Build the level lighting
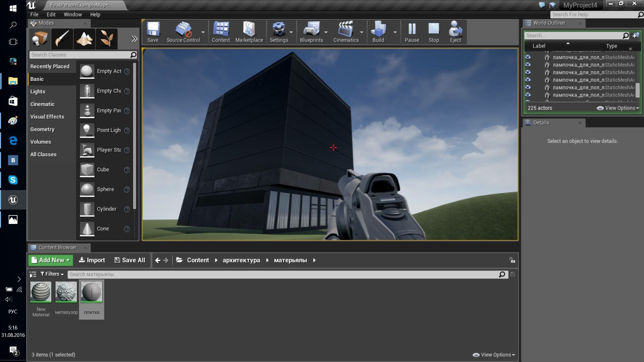The image size is (644, 362). pos(378,32)
